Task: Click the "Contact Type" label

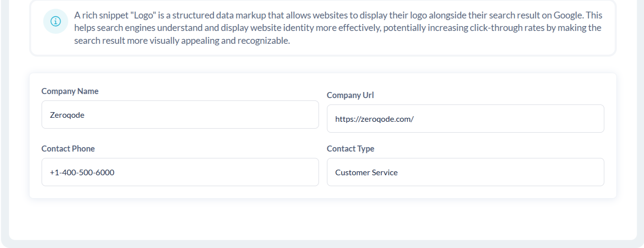Action: tap(350, 149)
